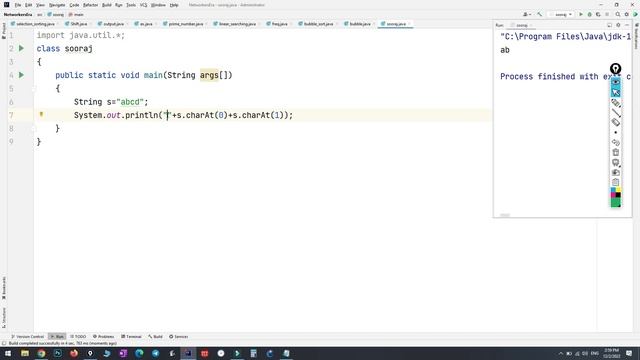The image size is (640, 360).
Task: Switch to selection_sorting.java tab
Action: (35, 24)
